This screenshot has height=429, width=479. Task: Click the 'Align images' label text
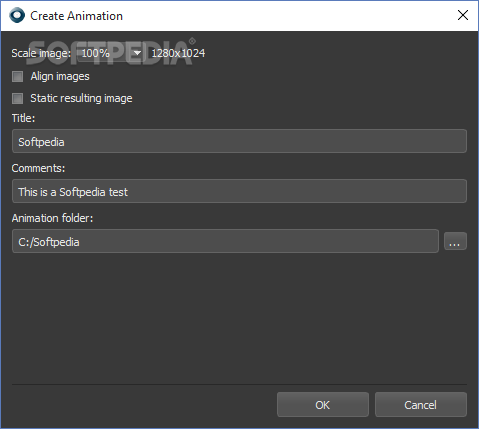pos(60,77)
